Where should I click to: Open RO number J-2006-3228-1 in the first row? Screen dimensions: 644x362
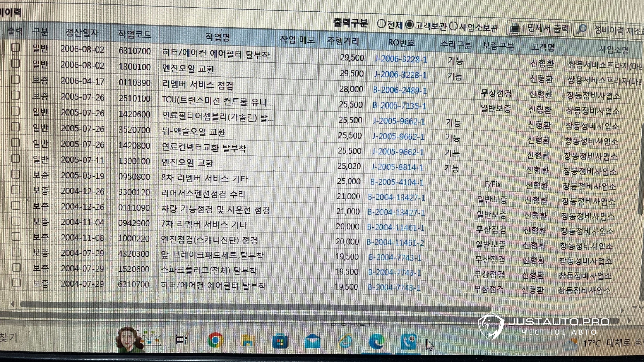401,59
